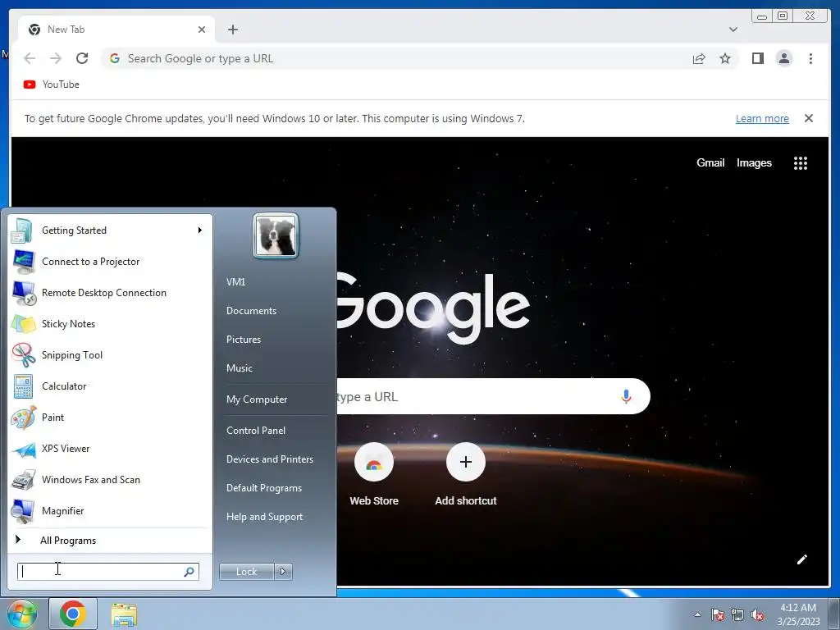Viewport: 840px width, 630px height.
Task: Open Pictures from Start menu
Action: click(244, 340)
